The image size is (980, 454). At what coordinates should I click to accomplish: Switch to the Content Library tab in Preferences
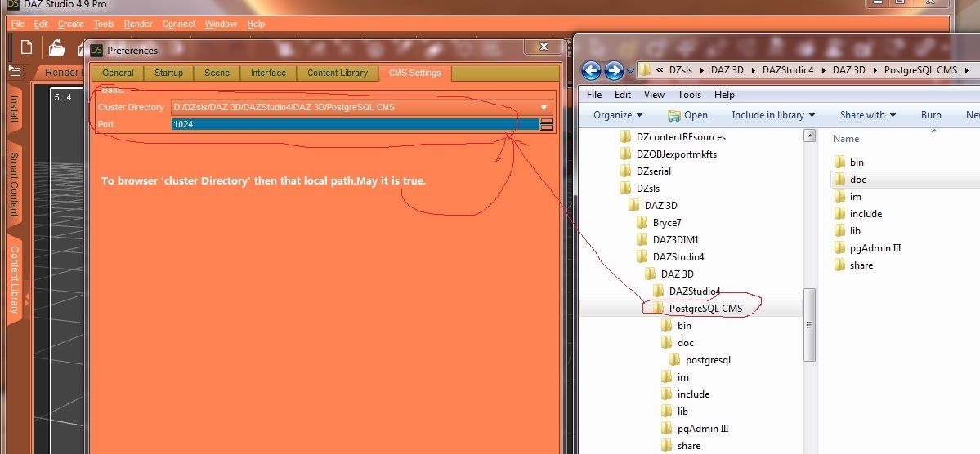[338, 73]
